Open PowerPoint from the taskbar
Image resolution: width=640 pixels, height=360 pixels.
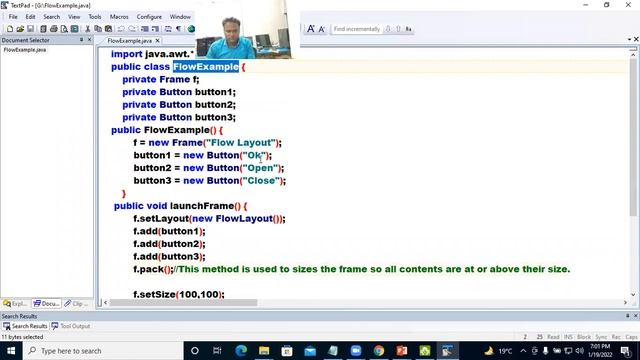pyautogui.click(x=402, y=351)
